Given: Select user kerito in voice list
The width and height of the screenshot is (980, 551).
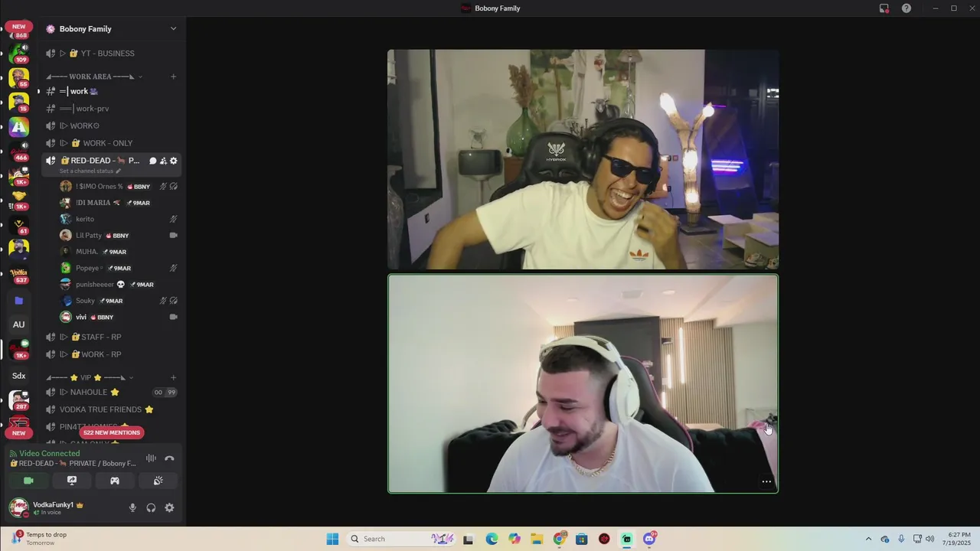Looking at the screenshot, I should point(119,219).
